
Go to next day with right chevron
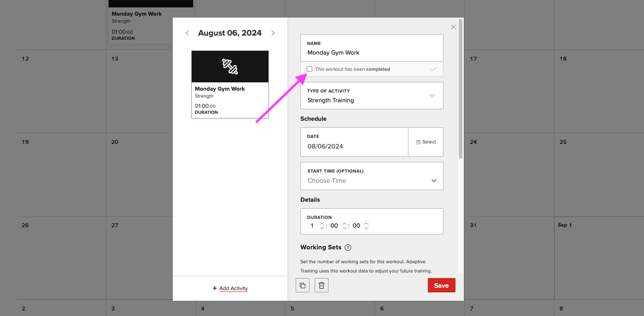coord(273,33)
